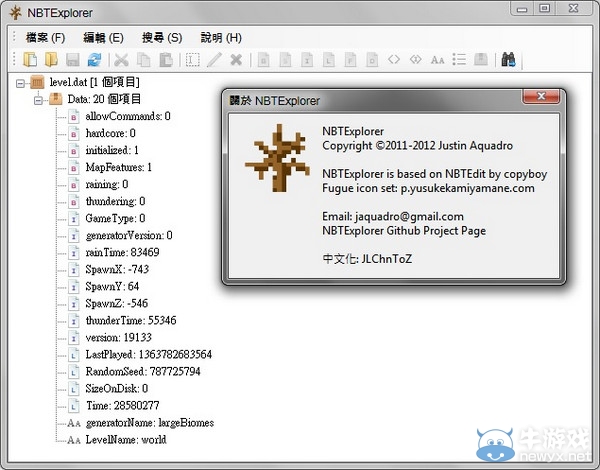The height and width of the screenshot is (470, 600).
Task: Click the Copy toolbar icon
Action: pos(143,60)
